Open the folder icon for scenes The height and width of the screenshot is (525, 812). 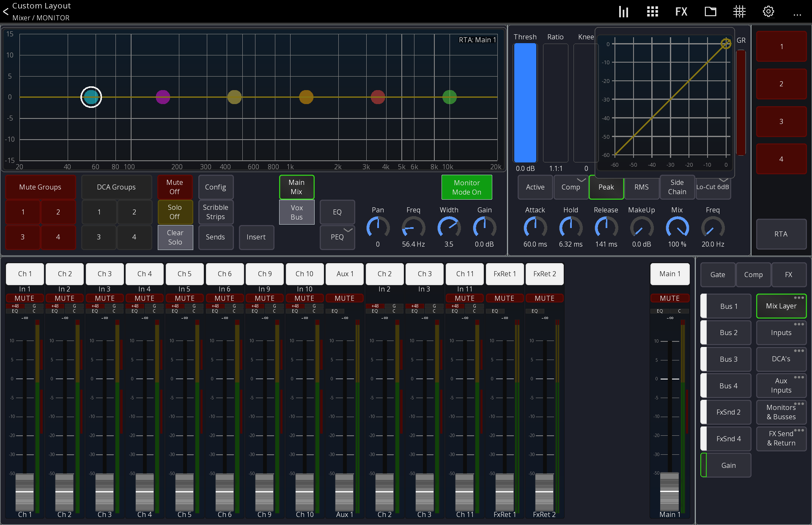pyautogui.click(x=710, y=11)
